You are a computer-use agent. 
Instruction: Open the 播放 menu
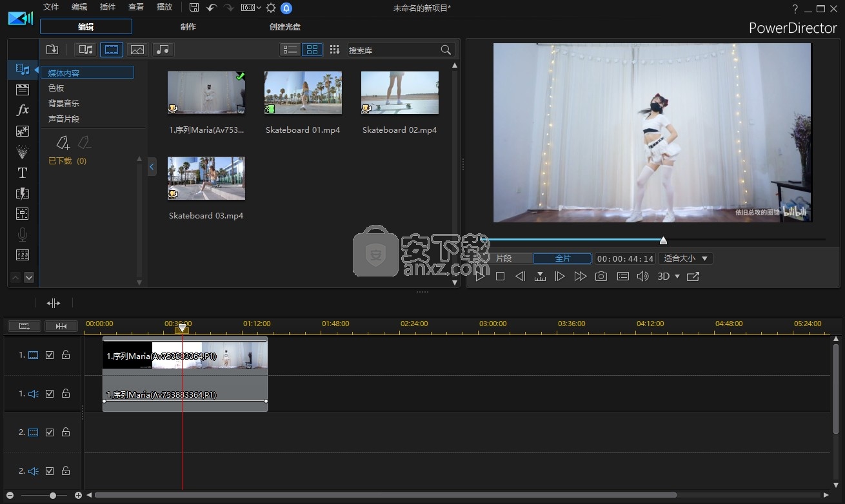(164, 7)
